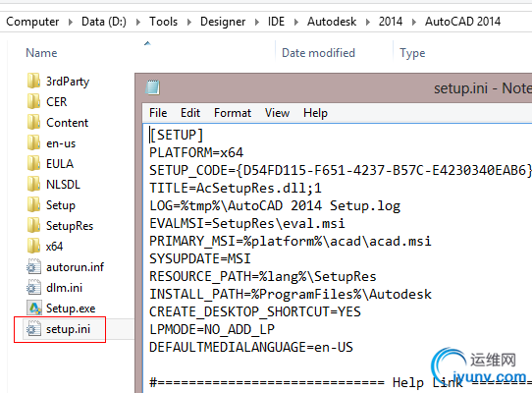Select the CER folder icon
Image resolution: width=532 pixels, height=393 pixels.
point(34,102)
